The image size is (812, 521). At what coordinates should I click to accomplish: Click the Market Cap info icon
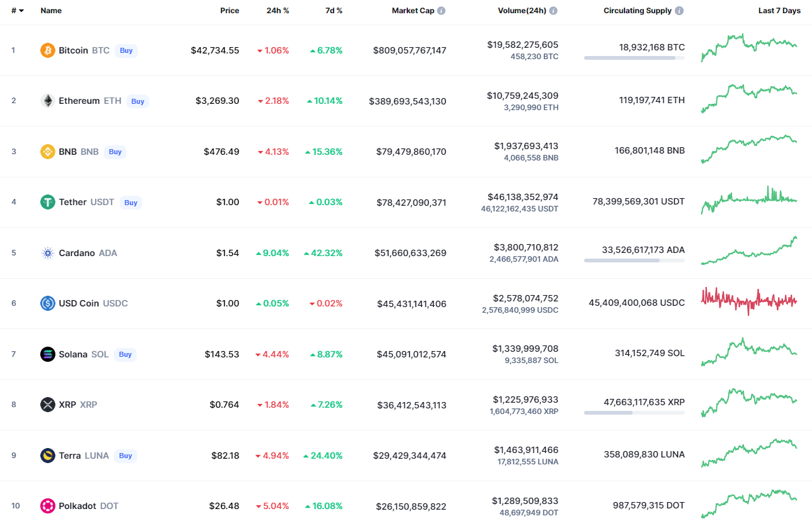441,11
